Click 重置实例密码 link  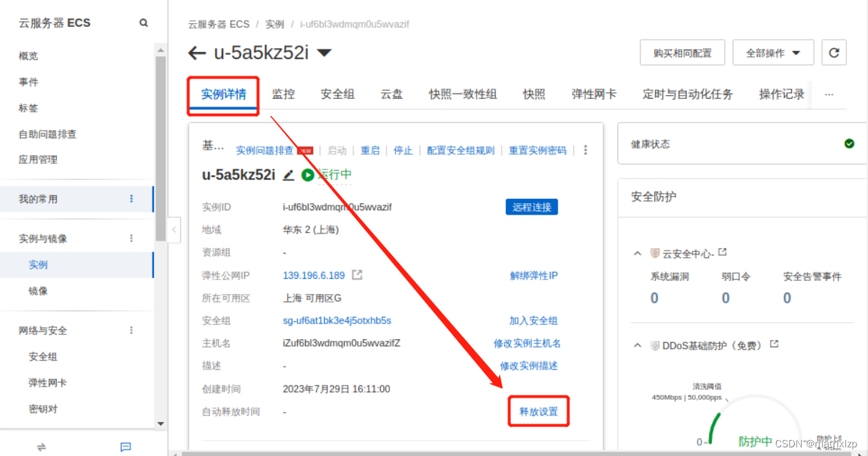click(538, 151)
